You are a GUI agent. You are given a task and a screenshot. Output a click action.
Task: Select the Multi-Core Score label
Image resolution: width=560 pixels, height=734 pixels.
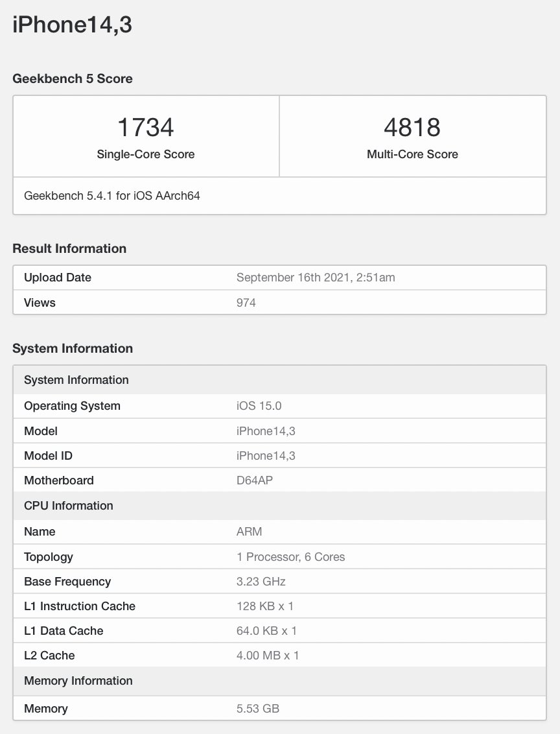click(x=412, y=154)
